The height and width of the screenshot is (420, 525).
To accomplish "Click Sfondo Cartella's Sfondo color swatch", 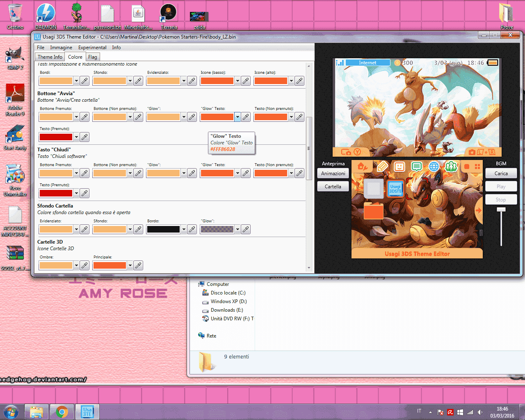I will [110, 229].
